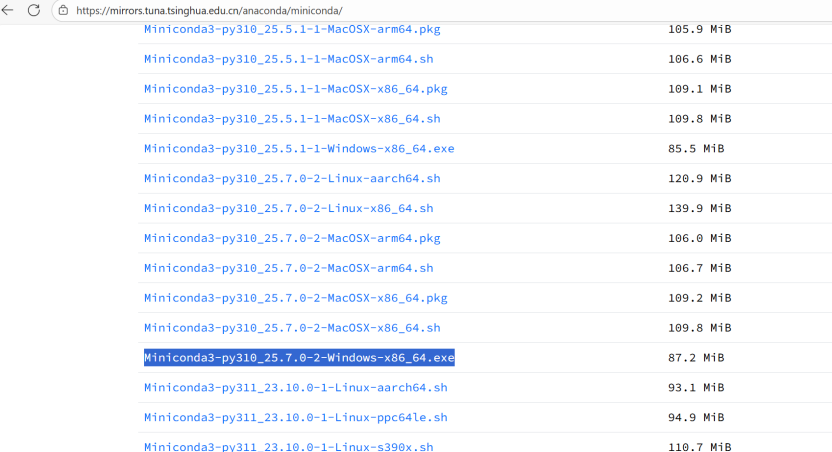
Task: Select the 93.1 MiB size value
Action: pyautogui.click(x=696, y=387)
